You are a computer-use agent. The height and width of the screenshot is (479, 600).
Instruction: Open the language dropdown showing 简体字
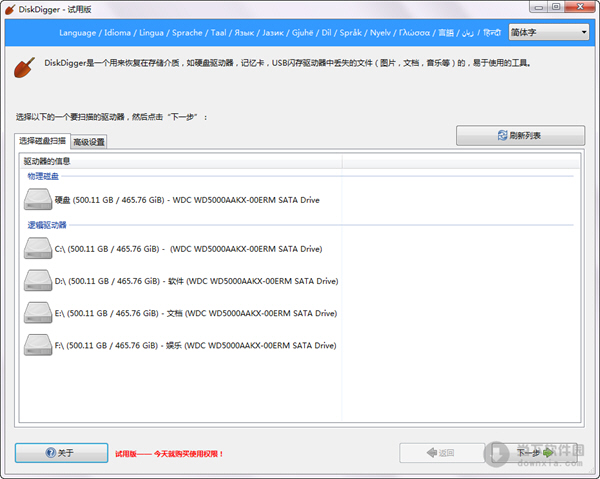(x=548, y=33)
